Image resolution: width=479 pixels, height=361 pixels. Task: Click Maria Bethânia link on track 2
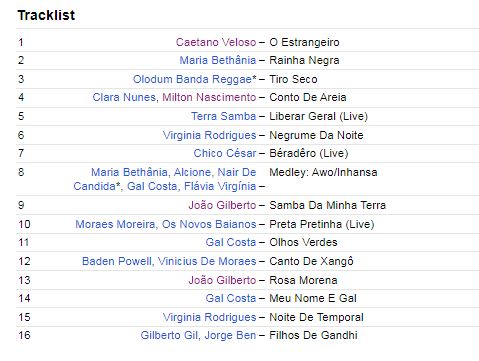pyautogui.click(x=218, y=60)
